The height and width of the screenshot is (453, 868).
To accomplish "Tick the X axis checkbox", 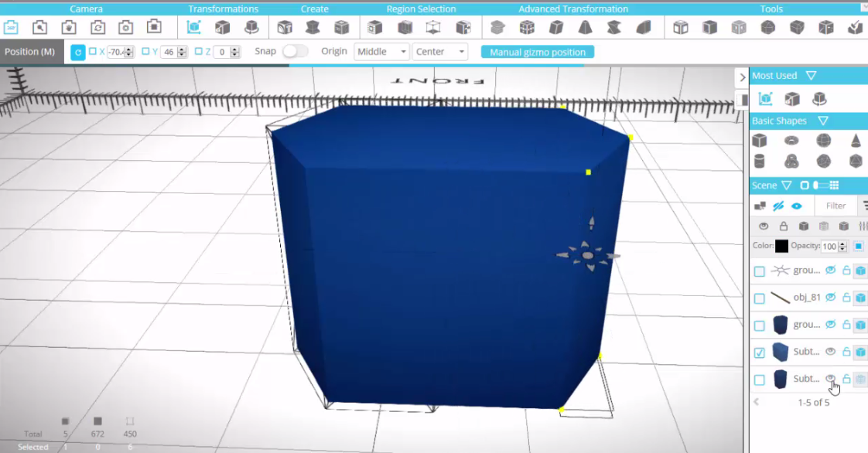I will tap(92, 52).
